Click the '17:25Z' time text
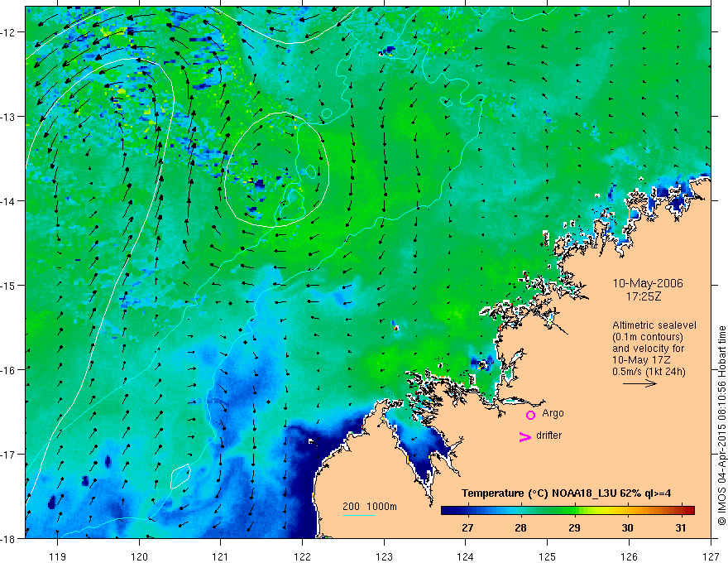This screenshot has height=563, width=728. [643, 296]
